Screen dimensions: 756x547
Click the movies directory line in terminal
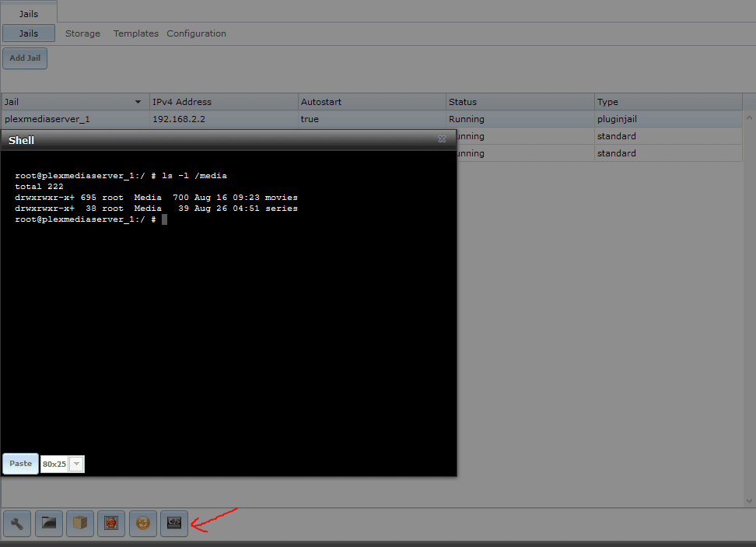(156, 198)
